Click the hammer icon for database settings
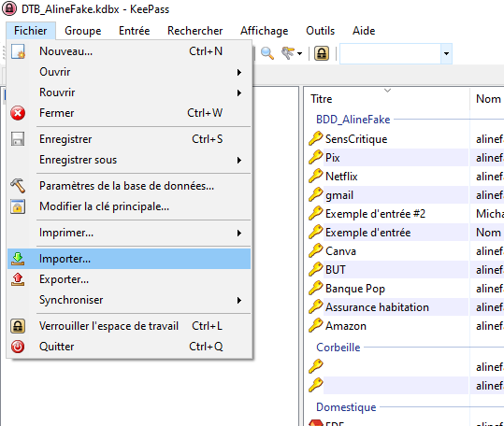Image resolution: width=504 pixels, height=426 pixels. (18, 186)
